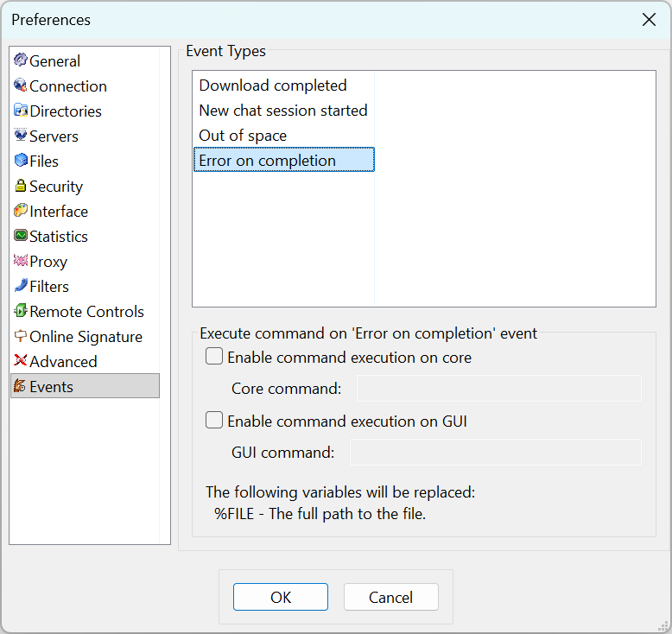Click the Interface palette icon

(x=20, y=211)
